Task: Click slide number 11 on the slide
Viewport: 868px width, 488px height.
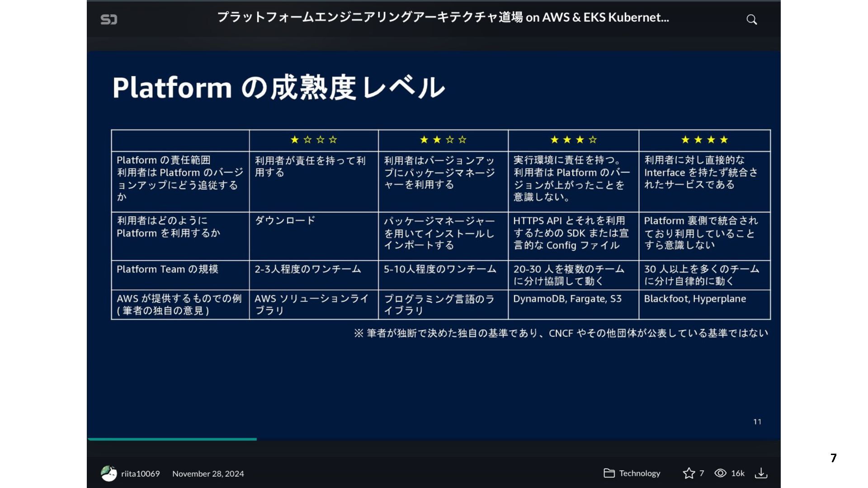Action: 757,422
